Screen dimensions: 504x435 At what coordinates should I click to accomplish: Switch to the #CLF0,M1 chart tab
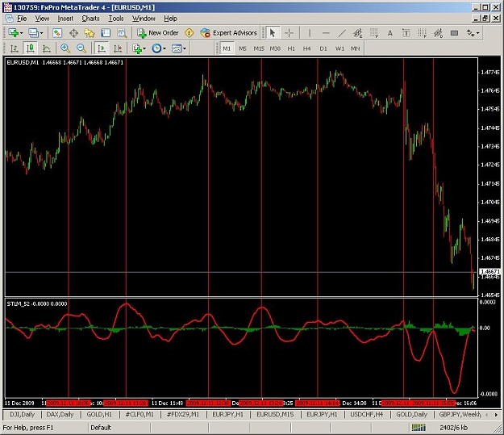click(140, 414)
